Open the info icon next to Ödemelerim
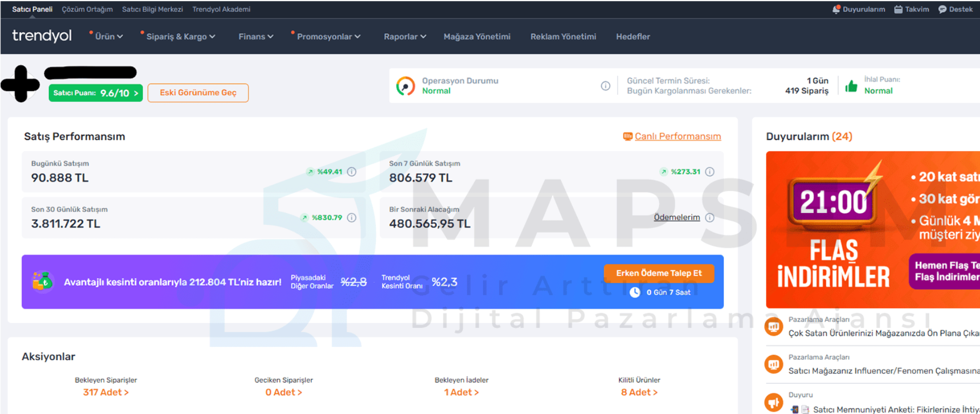 709,218
